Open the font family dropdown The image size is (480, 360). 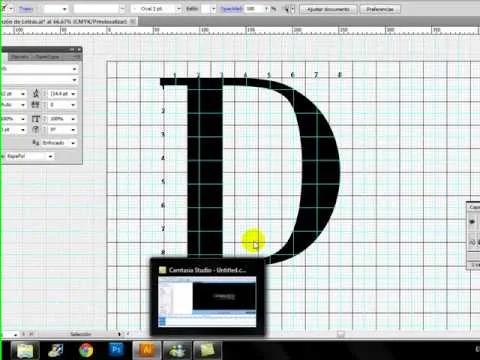(x=74, y=69)
